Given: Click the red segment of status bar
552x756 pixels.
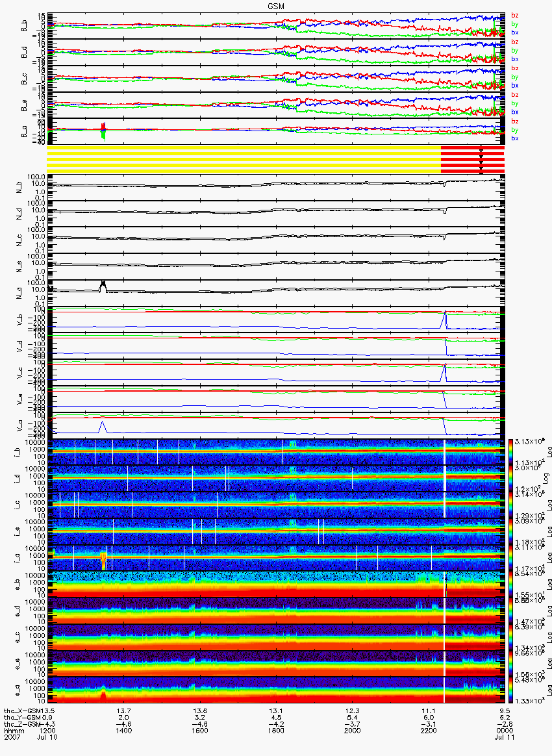Looking at the screenshot, I should pyautogui.click(x=473, y=159).
